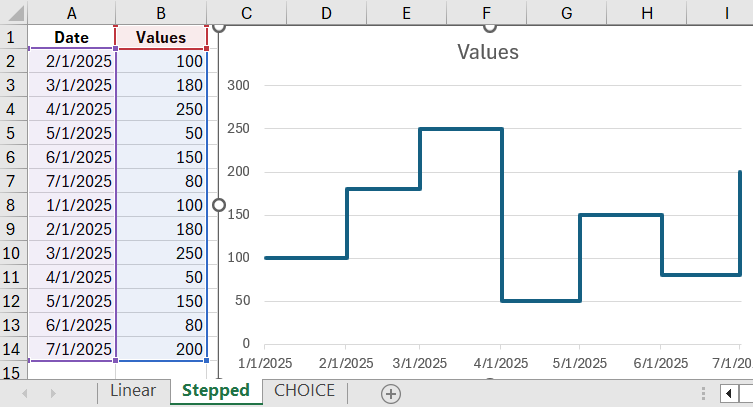
Task: Select row 12 header
Action: point(13,301)
